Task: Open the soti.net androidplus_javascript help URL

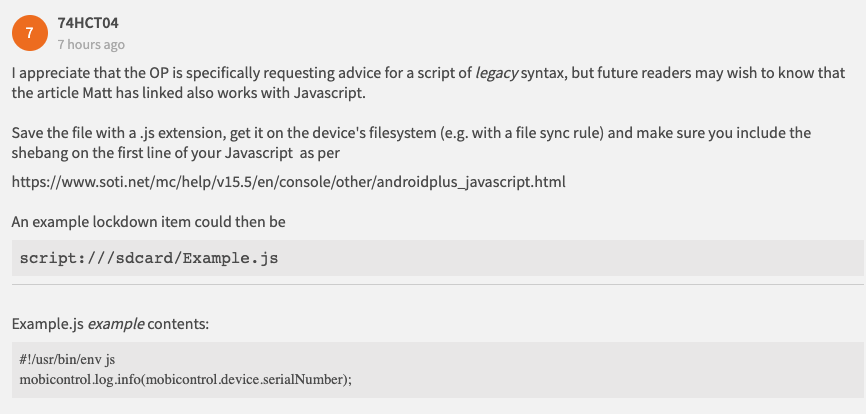Action: click(289, 183)
